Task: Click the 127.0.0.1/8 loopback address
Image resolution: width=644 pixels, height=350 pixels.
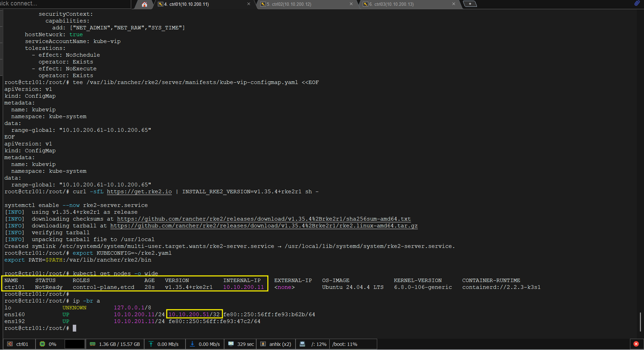Action: pos(133,308)
